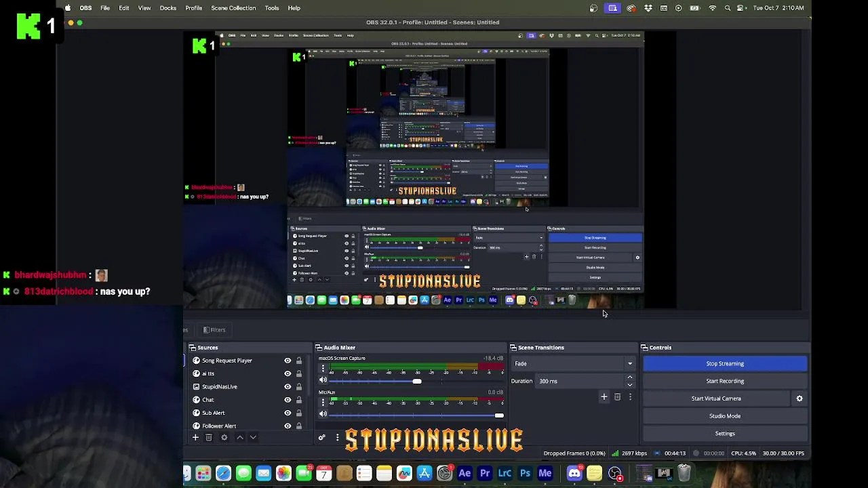Open After Effects from the Dock
This screenshot has width=868, height=488.
pyautogui.click(x=465, y=473)
